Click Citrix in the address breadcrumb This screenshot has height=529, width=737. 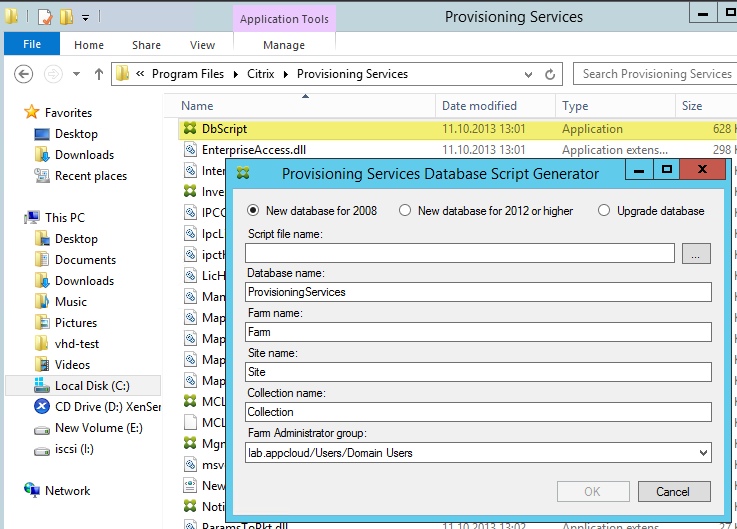click(260, 74)
